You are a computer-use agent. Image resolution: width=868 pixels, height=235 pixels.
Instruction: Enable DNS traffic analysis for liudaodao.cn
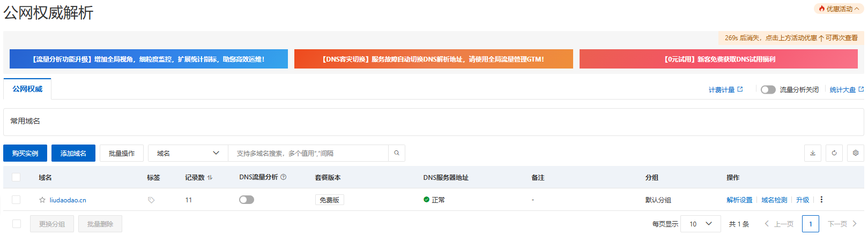(247, 200)
